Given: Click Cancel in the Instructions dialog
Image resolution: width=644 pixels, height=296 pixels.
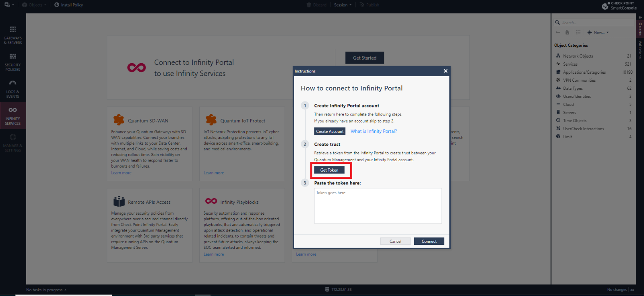Looking at the screenshot, I should (x=395, y=241).
